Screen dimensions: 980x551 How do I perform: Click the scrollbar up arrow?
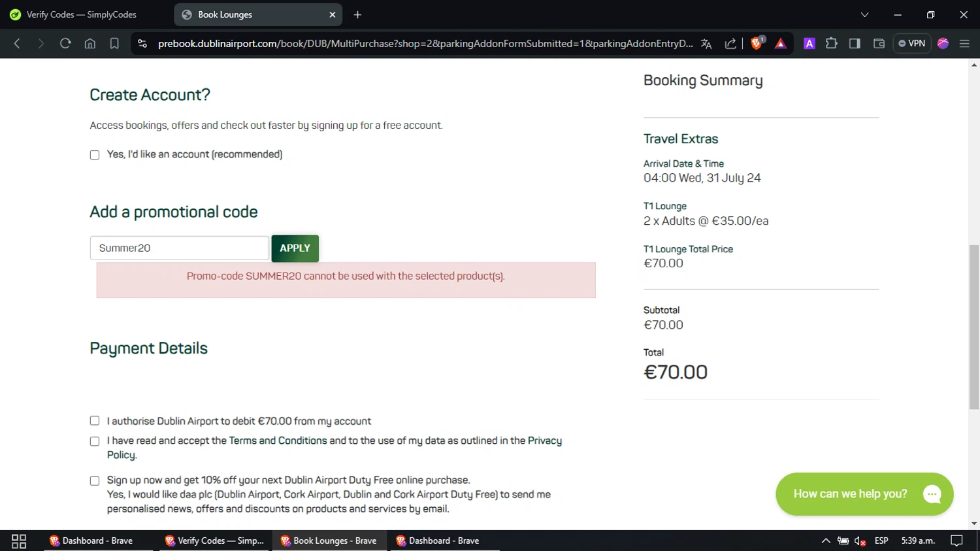(x=974, y=65)
